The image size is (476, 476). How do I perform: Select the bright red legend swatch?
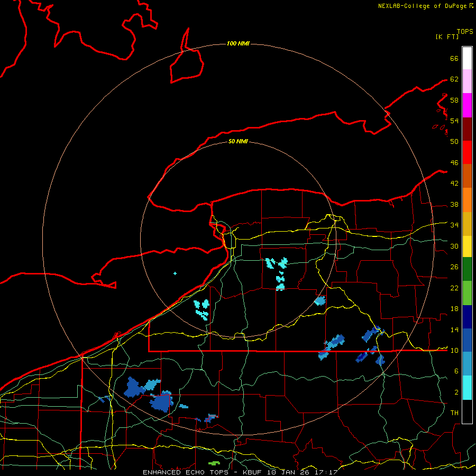click(467, 152)
